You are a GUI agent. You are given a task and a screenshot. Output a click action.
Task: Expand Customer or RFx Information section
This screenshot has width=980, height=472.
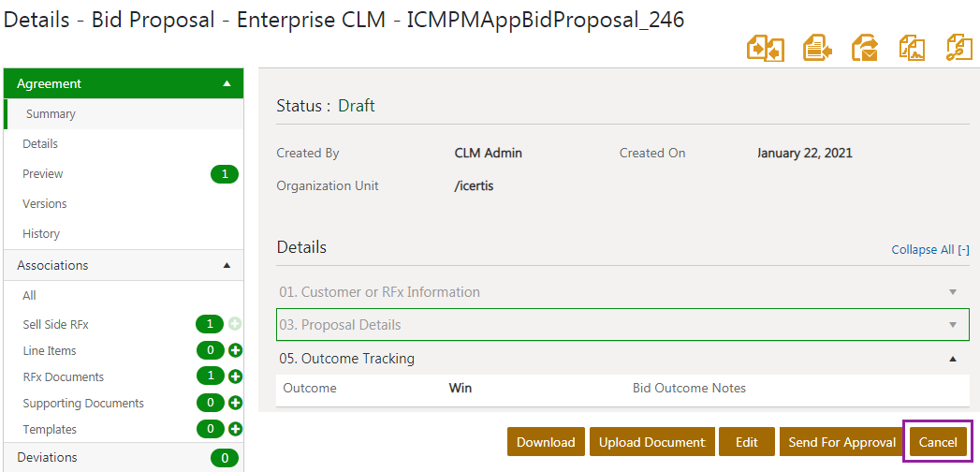tap(953, 292)
